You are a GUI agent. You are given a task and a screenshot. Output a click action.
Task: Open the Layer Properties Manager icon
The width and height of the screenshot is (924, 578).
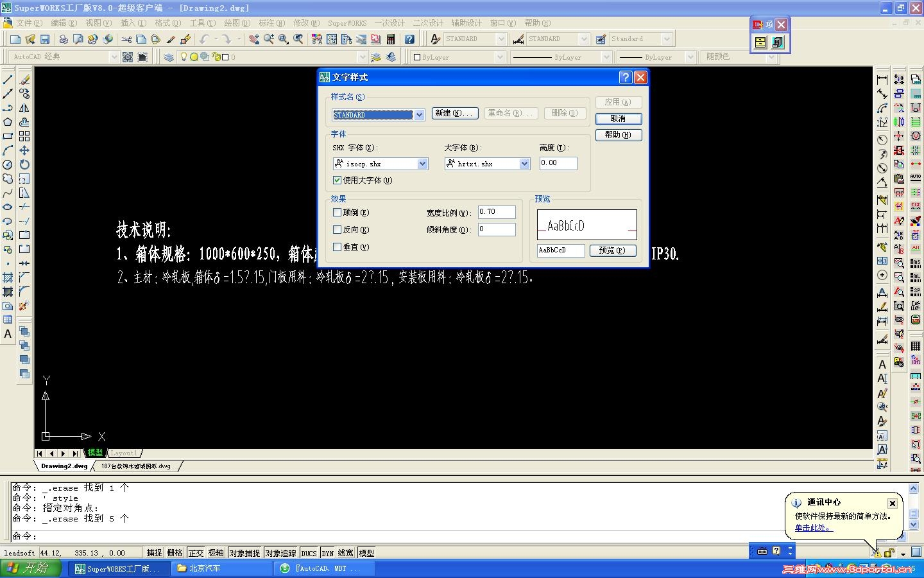click(169, 57)
